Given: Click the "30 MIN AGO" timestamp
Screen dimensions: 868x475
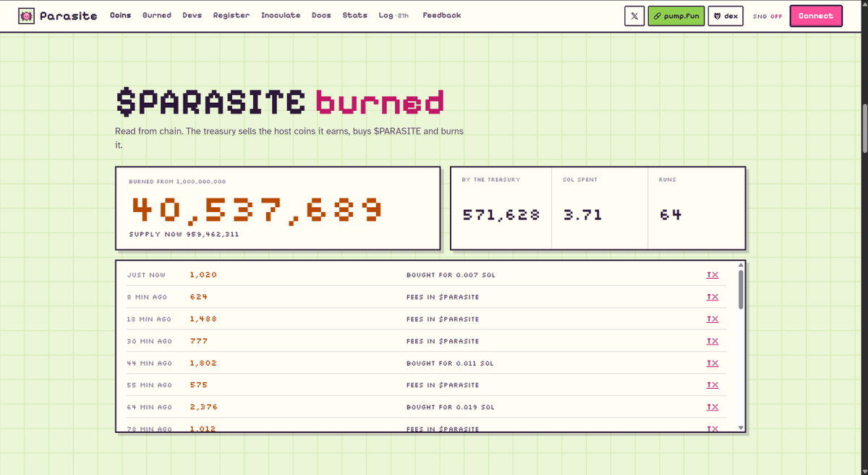Looking at the screenshot, I should pos(150,341).
